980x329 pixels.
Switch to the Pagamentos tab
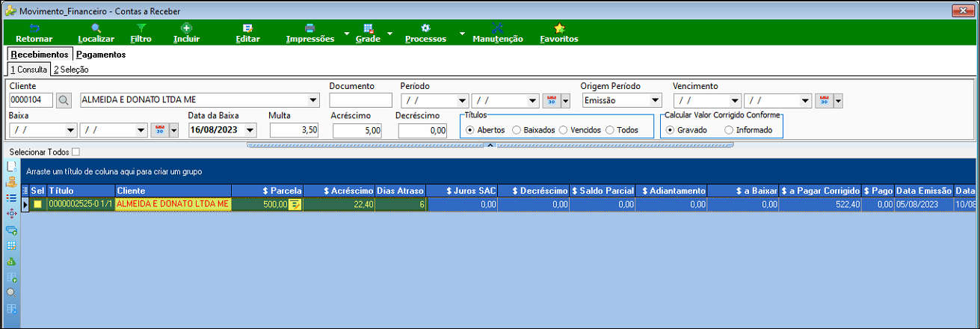[101, 55]
